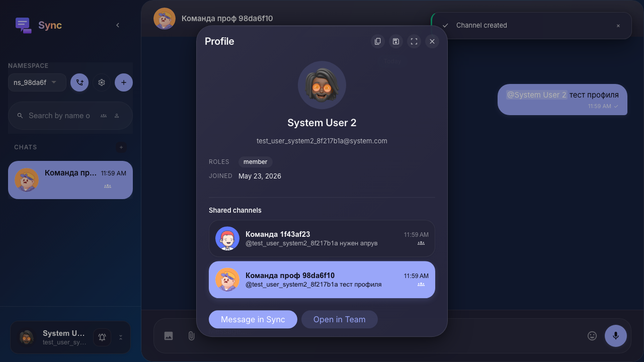Open namespace settings gear icon
Image resolution: width=644 pixels, height=362 pixels.
(x=102, y=82)
